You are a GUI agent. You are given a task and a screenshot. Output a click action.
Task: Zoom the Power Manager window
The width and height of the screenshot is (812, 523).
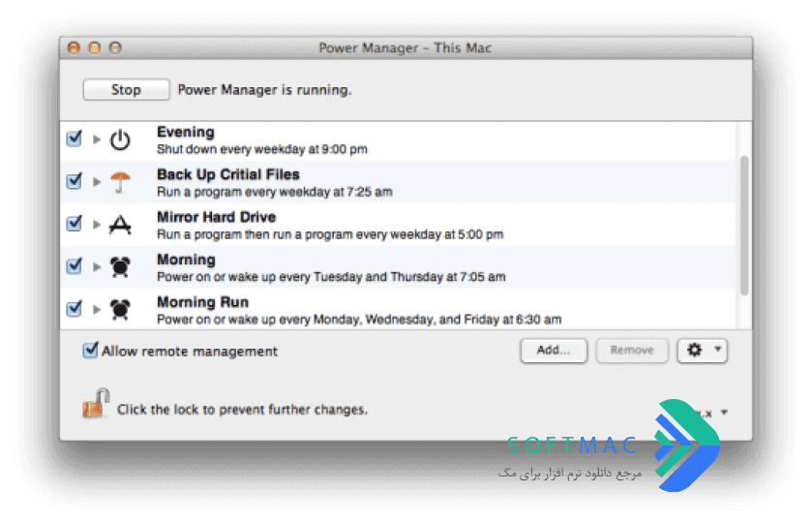point(115,47)
